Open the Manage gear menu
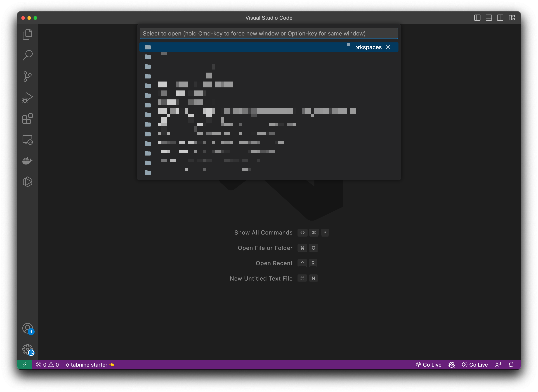The image size is (538, 392). [x=27, y=349]
